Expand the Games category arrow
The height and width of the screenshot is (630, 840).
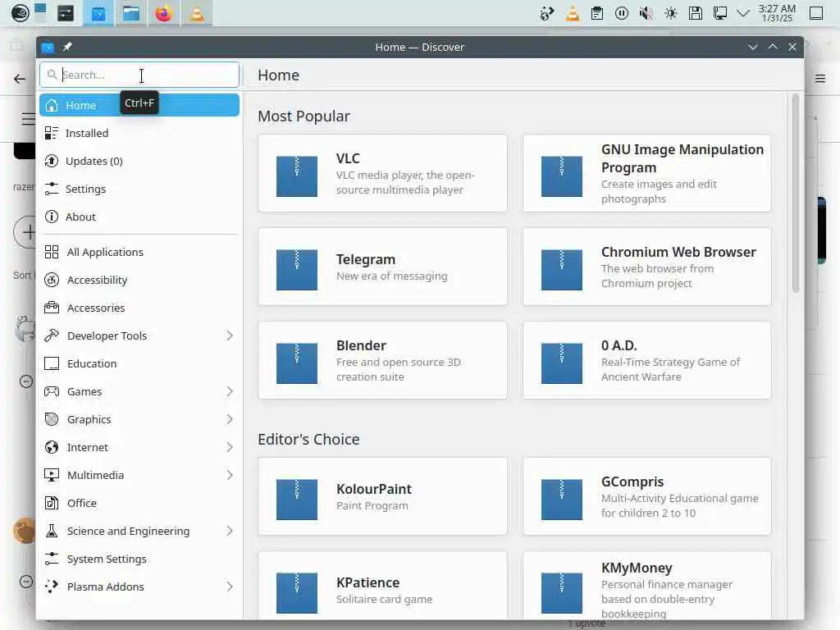coord(230,391)
